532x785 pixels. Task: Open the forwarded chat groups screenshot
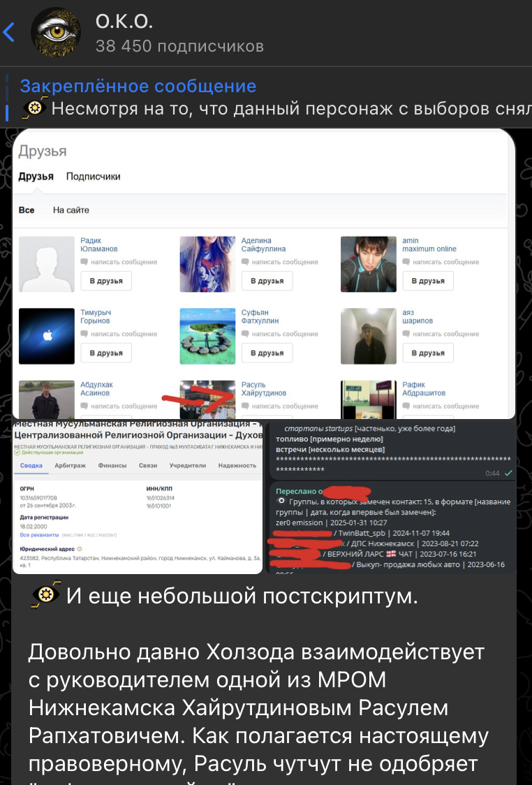(x=392, y=497)
